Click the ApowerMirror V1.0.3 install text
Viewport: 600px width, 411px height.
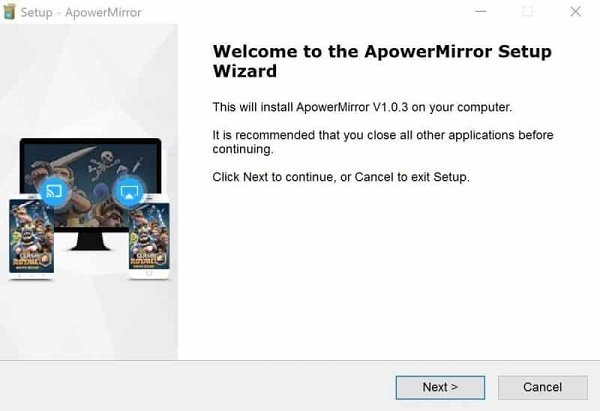[362, 107]
